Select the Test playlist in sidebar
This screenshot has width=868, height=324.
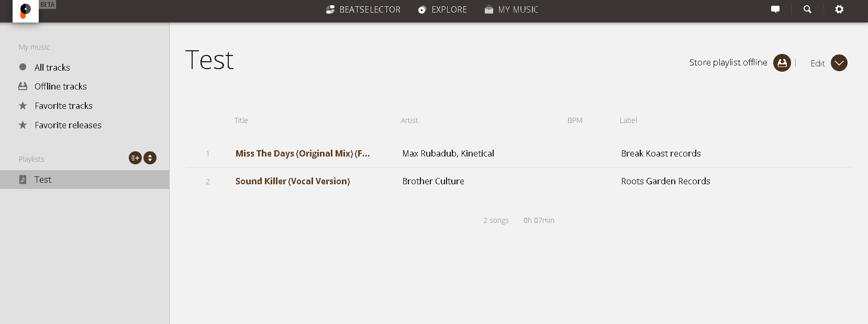click(x=43, y=180)
